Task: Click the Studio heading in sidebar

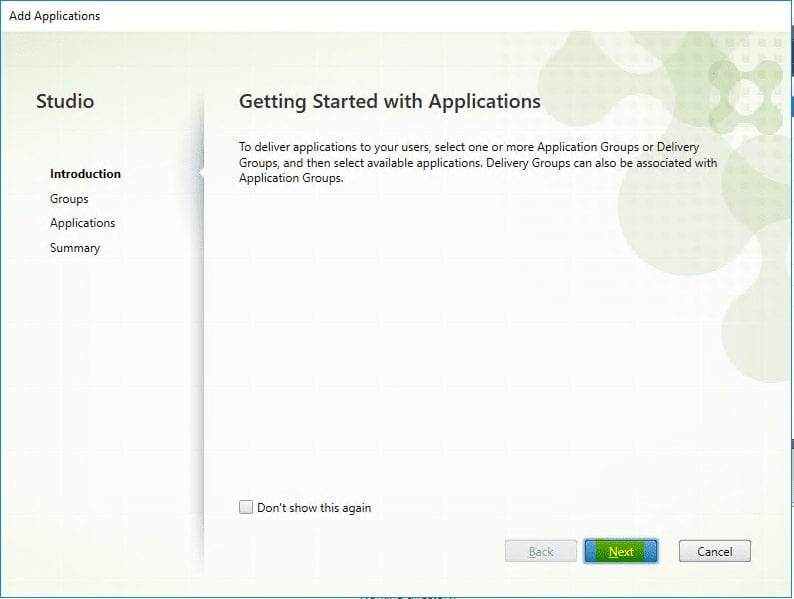Action: click(65, 102)
